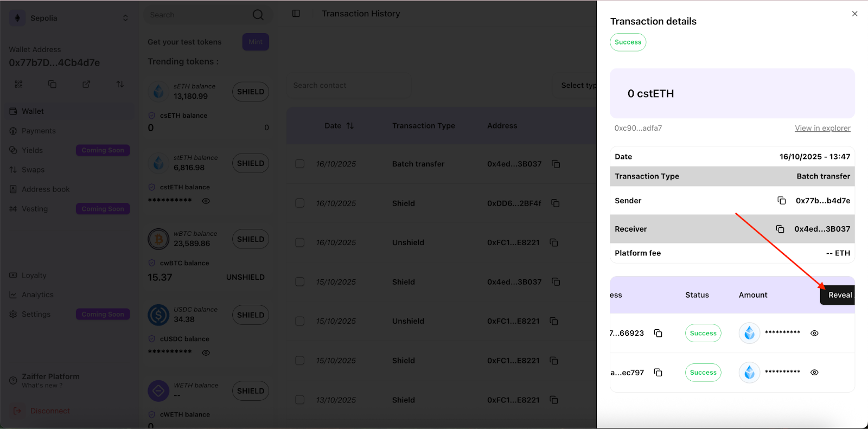Open the Wallet menu item
Viewport: 868px width, 429px height.
[69, 111]
